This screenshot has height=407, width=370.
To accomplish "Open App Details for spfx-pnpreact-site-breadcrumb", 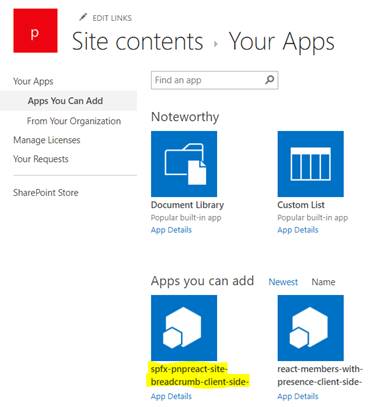I will (x=171, y=396).
